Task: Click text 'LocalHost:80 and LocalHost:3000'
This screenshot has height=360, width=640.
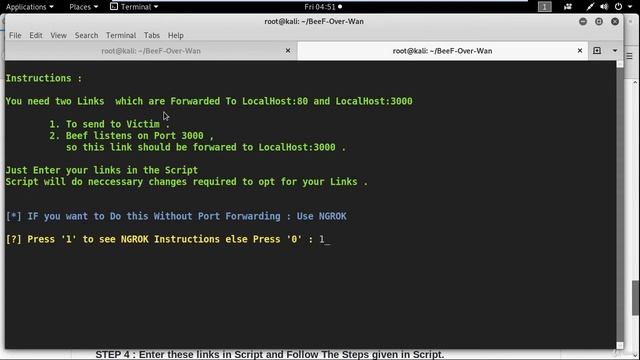Action: point(327,101)
